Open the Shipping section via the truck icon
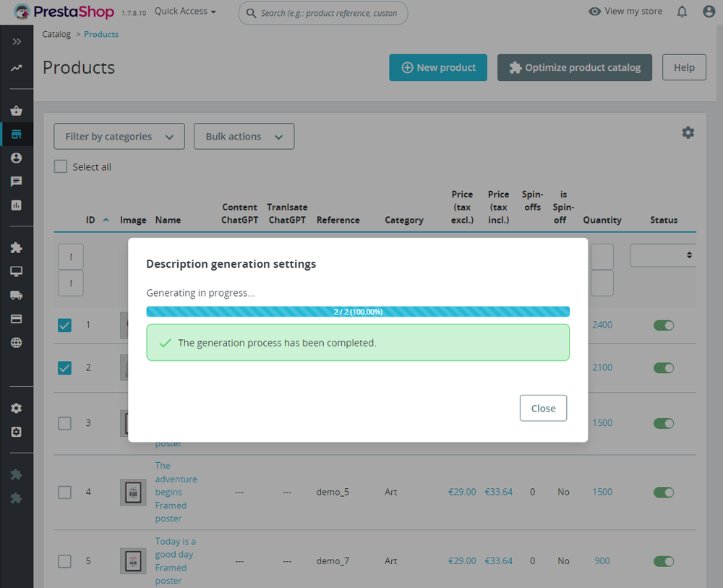Viewport: 723px width, 588px height. click(16, 295)
